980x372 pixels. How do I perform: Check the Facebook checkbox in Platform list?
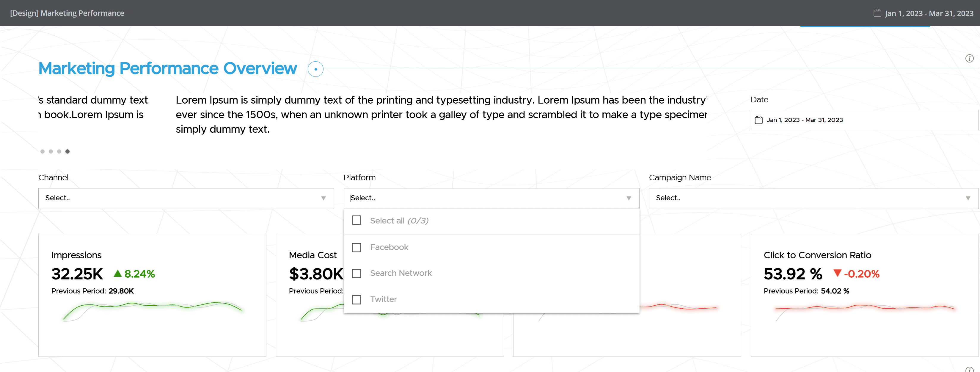(x=356, y=247)
